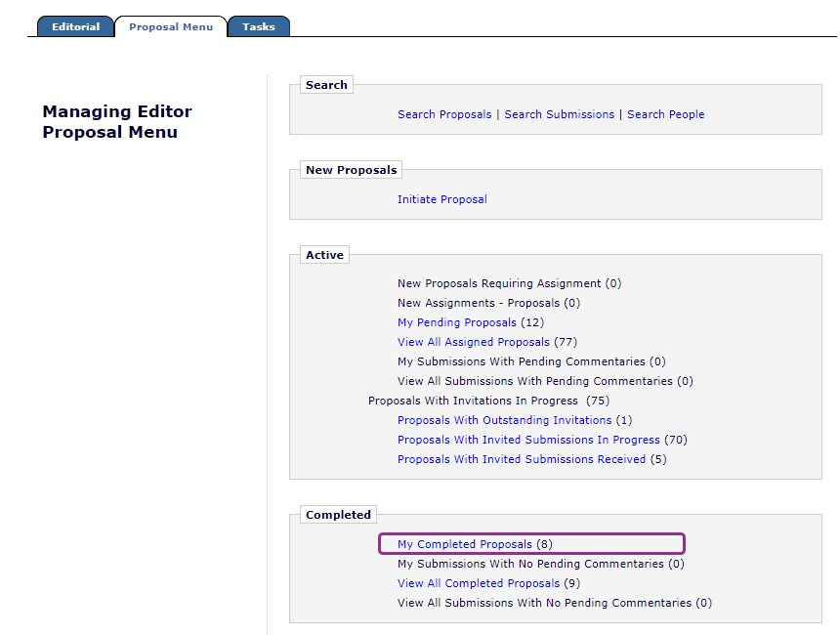Show Proposals With Invited Submissions In Progress

coord(528,440)
